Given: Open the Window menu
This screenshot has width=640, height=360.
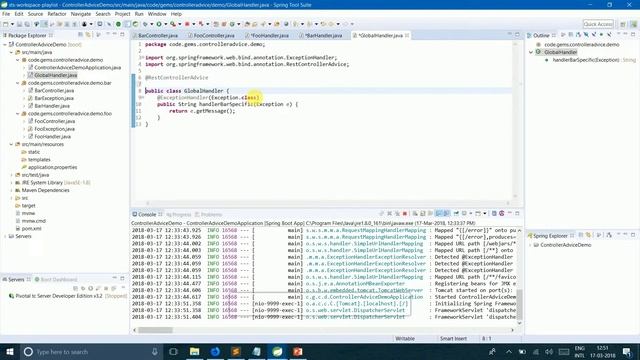Looking at the screenshot, I should (157, 14).
